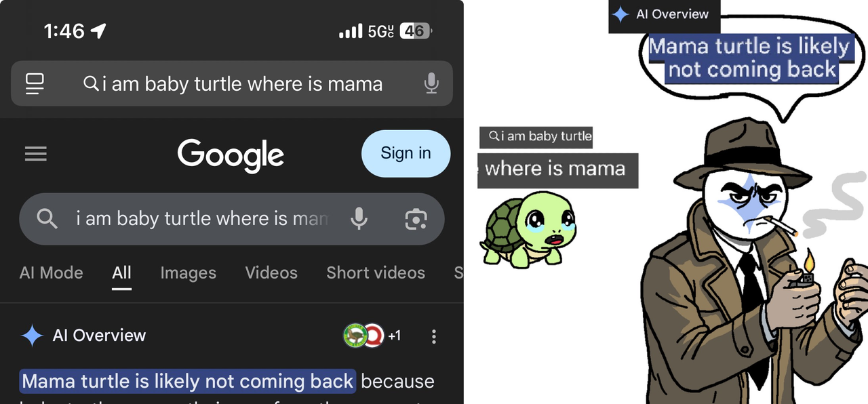The image size is (868, 404).
Task: Open the reader page icon in address bar
Action: (35, 84)
